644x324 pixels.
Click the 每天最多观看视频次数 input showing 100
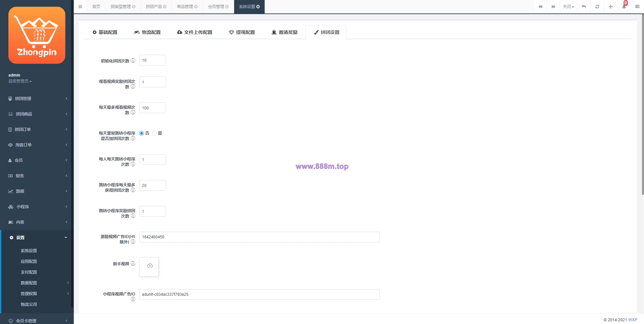tap(153, 108)
